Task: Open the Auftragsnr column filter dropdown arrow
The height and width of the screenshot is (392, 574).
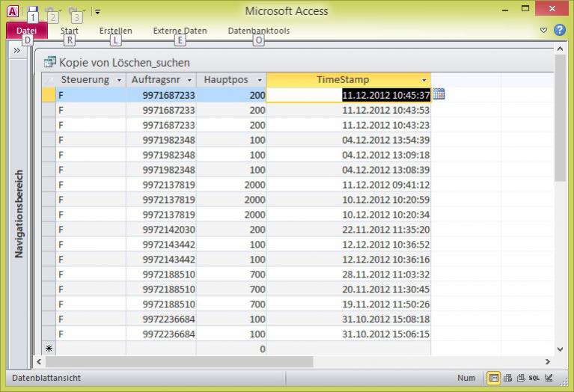Action: (189, 80)
